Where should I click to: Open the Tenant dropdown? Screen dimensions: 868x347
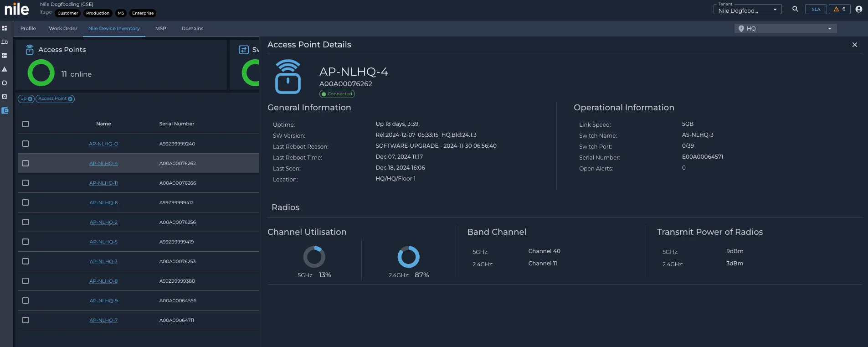coord(747,10)
